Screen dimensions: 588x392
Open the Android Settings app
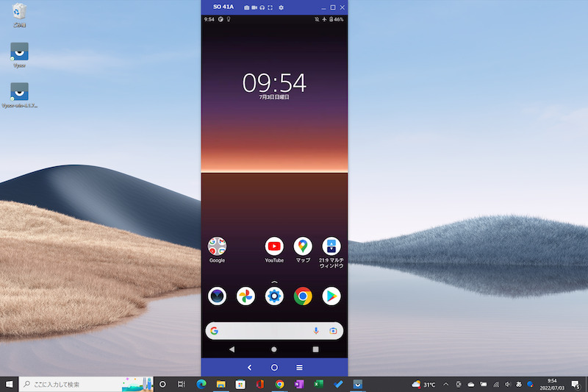tap(274, 296)
